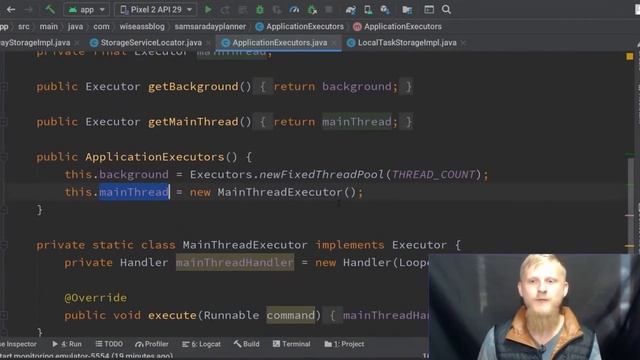This screenshot has width=640, height=360.
Task: Open the Build tool window
Action: pyautogui.click(x=247, y=344)
